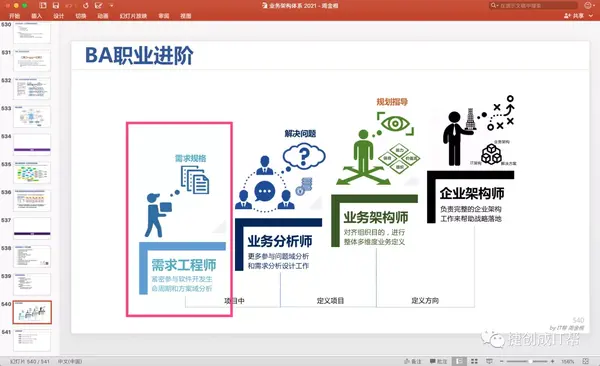Screen dimensions: 600x366
Task: Click the 定义方向 label on the slide
Action: coord(425,301)
